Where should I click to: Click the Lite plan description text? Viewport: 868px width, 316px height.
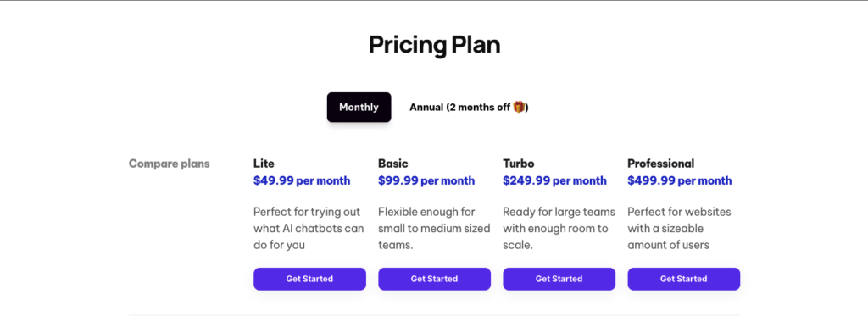click(309, 228)
